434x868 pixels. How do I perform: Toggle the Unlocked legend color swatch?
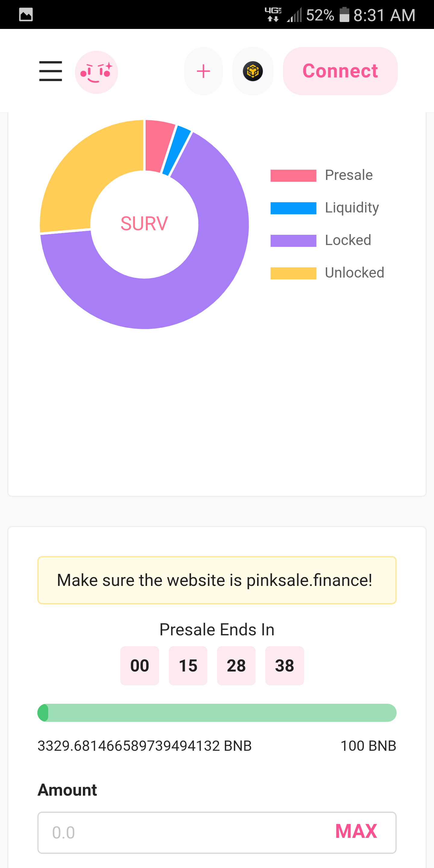(x=293, y=273)
